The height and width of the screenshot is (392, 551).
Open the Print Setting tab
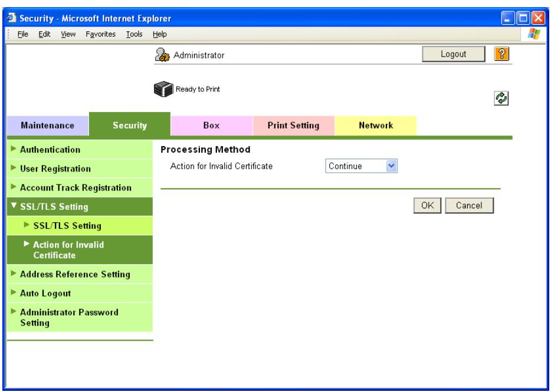(x=293, y=126)
